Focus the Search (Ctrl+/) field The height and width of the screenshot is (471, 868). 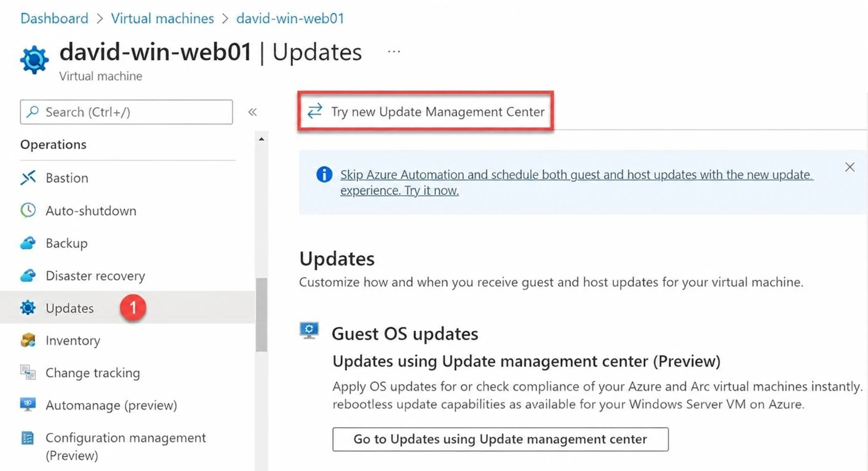pyautogui.click(x=126, y=112)
